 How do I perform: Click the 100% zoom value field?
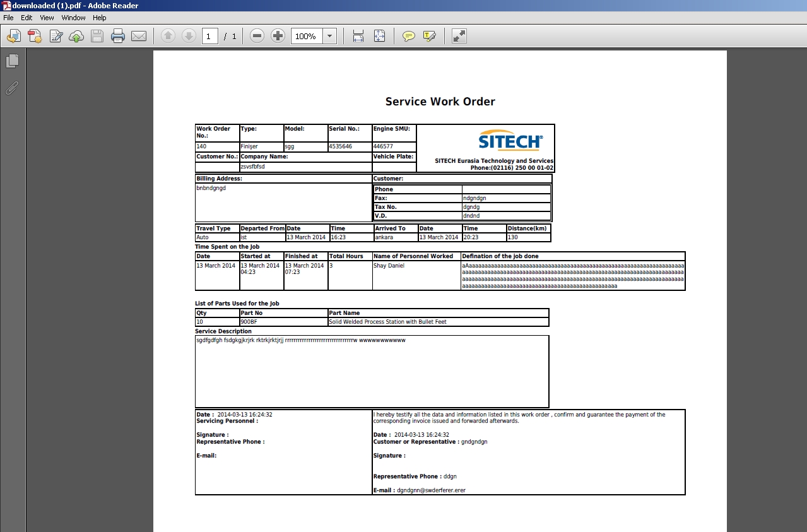(307, 36)
